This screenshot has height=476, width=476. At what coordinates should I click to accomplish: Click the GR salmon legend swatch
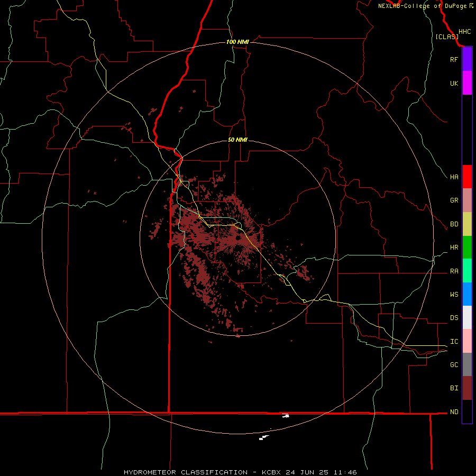pos(467,200)
